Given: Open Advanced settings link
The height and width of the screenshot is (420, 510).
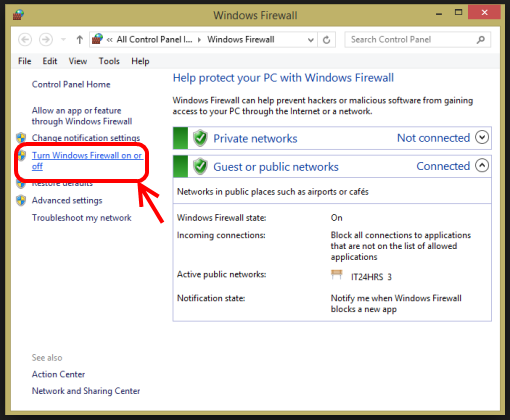Looking at the screenshot, I should (67, 200).
